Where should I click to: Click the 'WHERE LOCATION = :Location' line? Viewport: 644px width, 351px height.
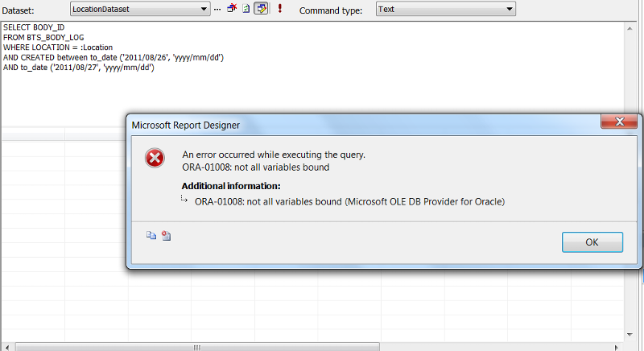58,47
